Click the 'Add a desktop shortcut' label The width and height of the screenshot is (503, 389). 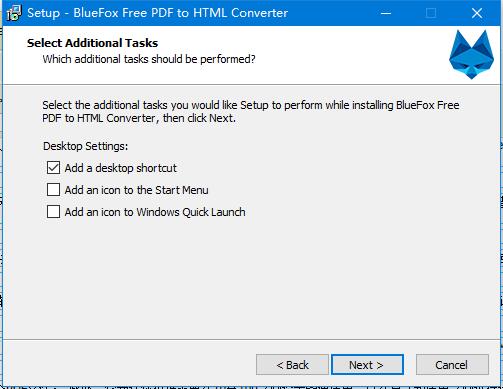[120, 168]
